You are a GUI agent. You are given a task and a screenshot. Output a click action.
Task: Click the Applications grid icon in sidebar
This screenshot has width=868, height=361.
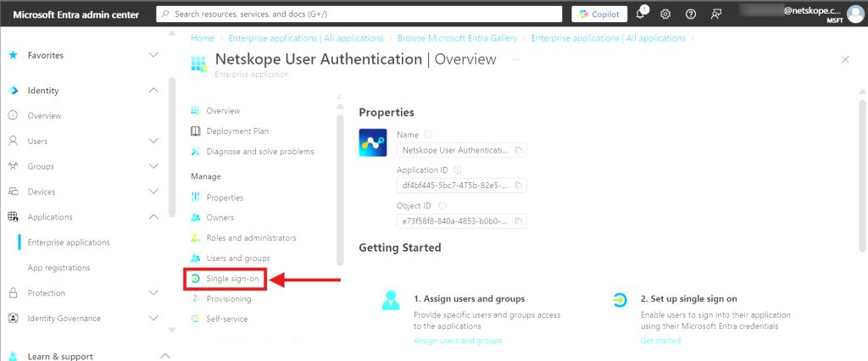[x=13, y=217]
